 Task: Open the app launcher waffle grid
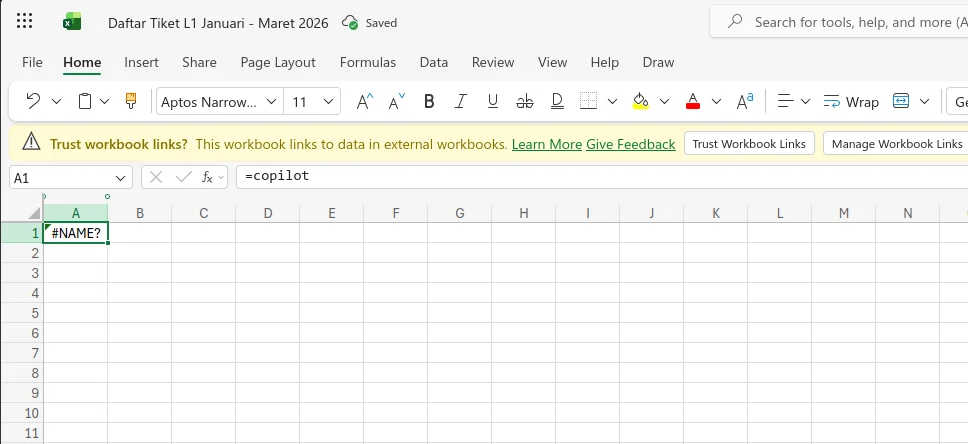pos(25,22)
